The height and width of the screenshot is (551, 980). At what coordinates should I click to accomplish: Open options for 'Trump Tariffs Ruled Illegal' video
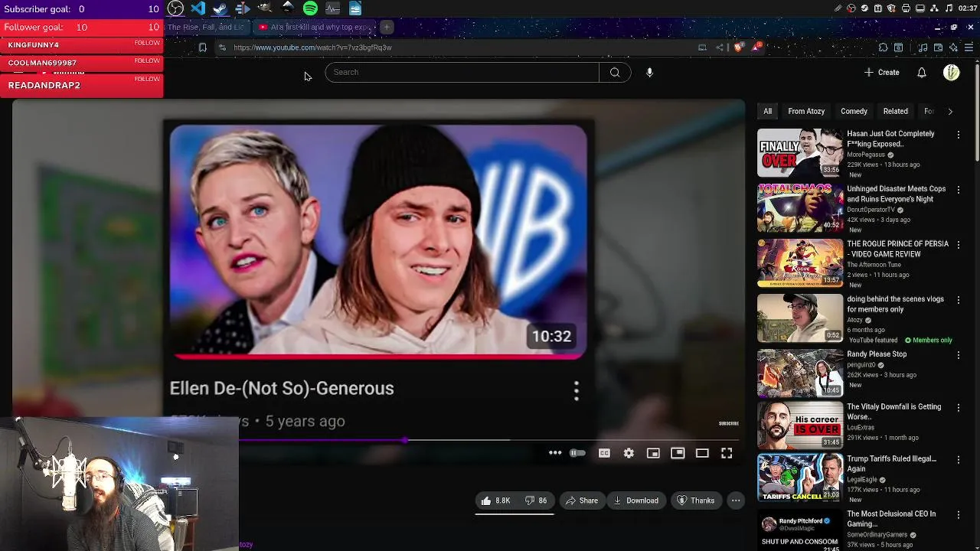(x=959, y=460)
